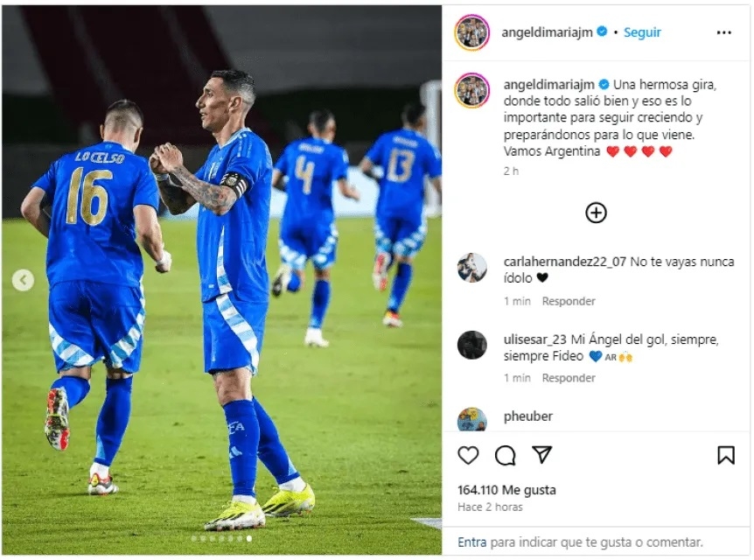Open the three-dot more options menu
This screenshot has height=560, width=754.
coord(723,32)
